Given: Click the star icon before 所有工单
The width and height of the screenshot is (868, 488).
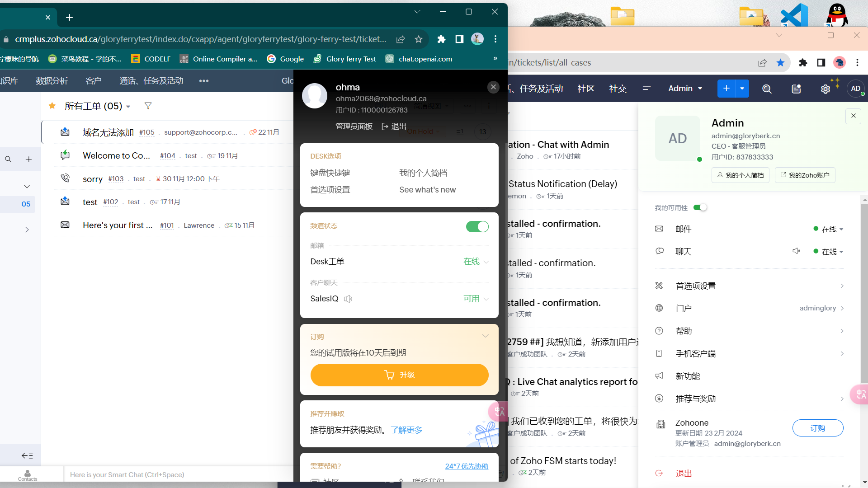Looking at the screenshot, I should tap(52, 106).
